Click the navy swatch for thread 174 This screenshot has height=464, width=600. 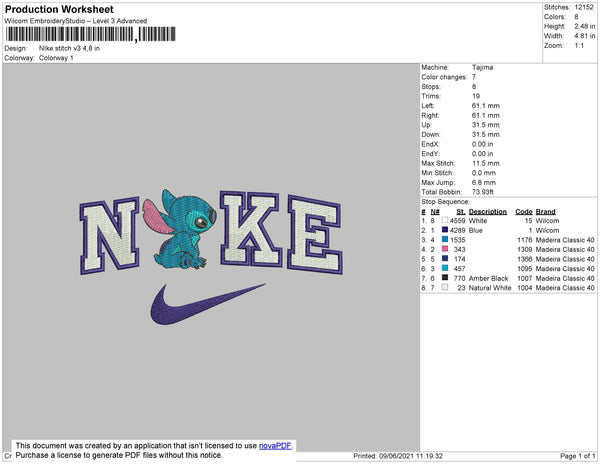[x=445, y=259]
